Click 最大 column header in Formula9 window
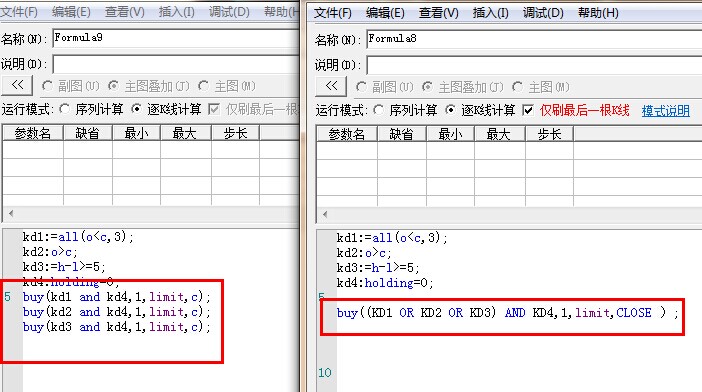This screenshot has width=702, height=392. (185, 133)
